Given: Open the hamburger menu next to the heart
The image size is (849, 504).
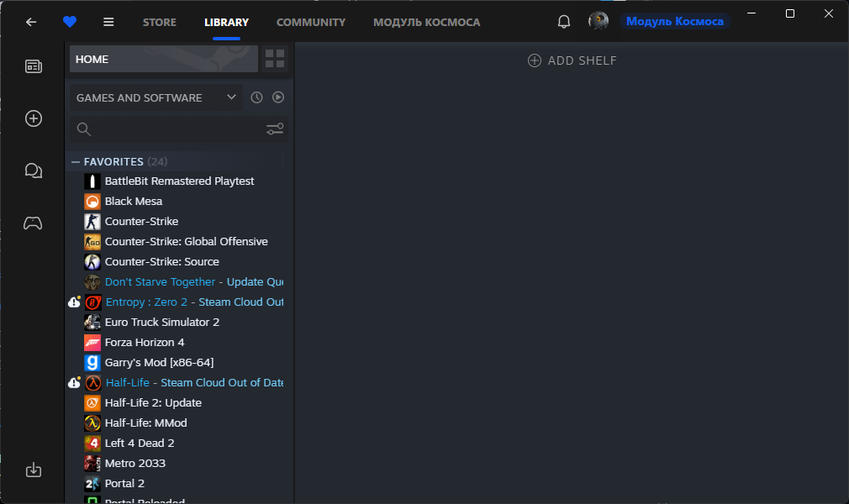Looking at the screenshot, I should 108,22.
